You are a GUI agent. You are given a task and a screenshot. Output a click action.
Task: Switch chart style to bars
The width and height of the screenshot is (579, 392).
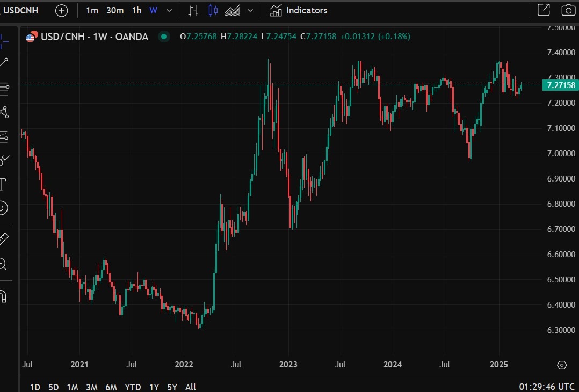coord(192,10)
